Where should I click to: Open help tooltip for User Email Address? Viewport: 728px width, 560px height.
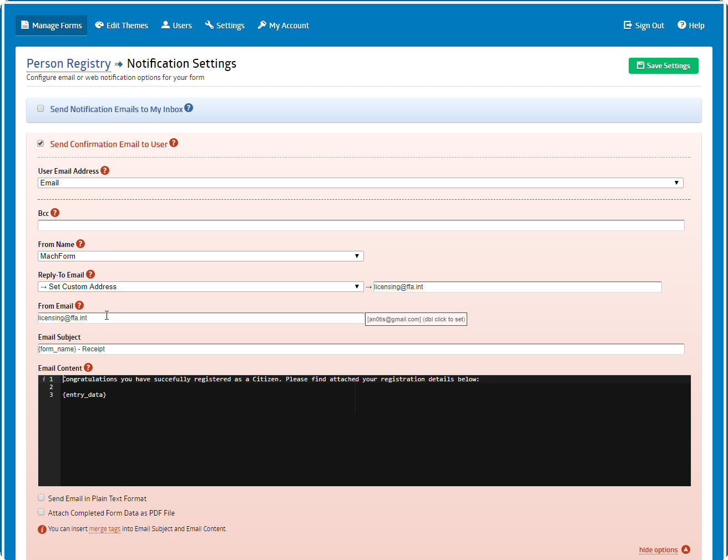(x=105, y=170)
